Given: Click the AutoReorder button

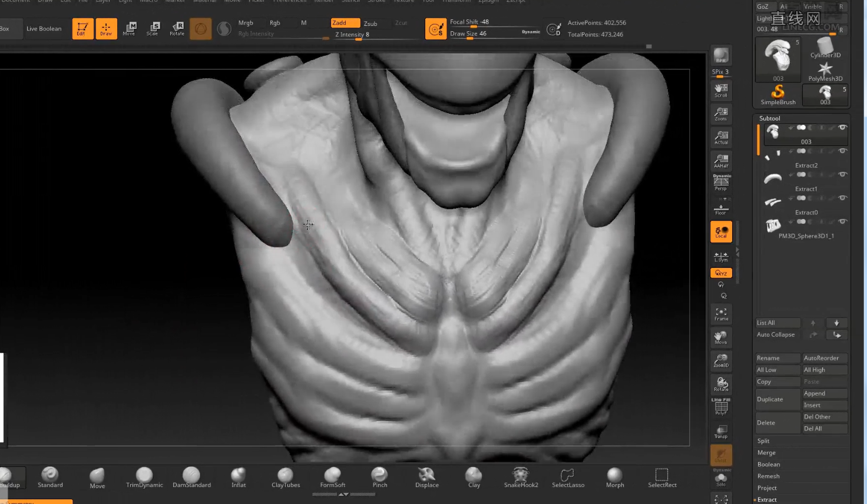Looking at the screenshot, I should pyautogui.click(x=825, y=358).
